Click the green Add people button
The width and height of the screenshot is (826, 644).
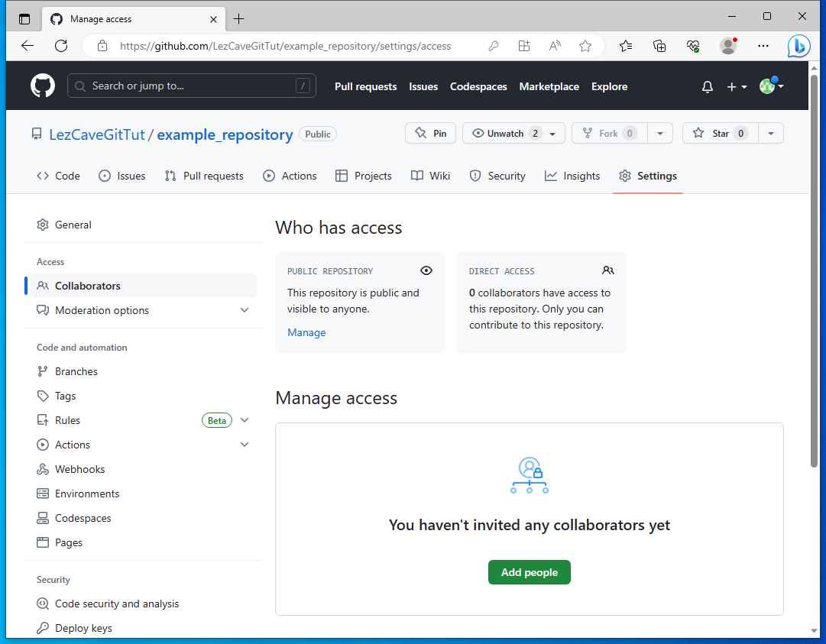pyautogui.click(x=529, y=572)
